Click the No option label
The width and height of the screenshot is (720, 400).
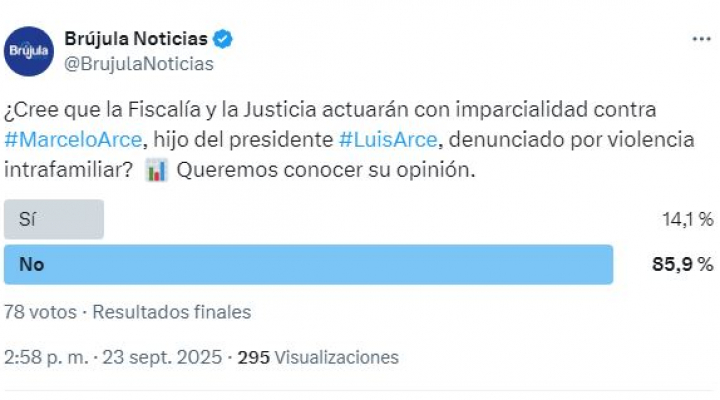coord(32,265)
